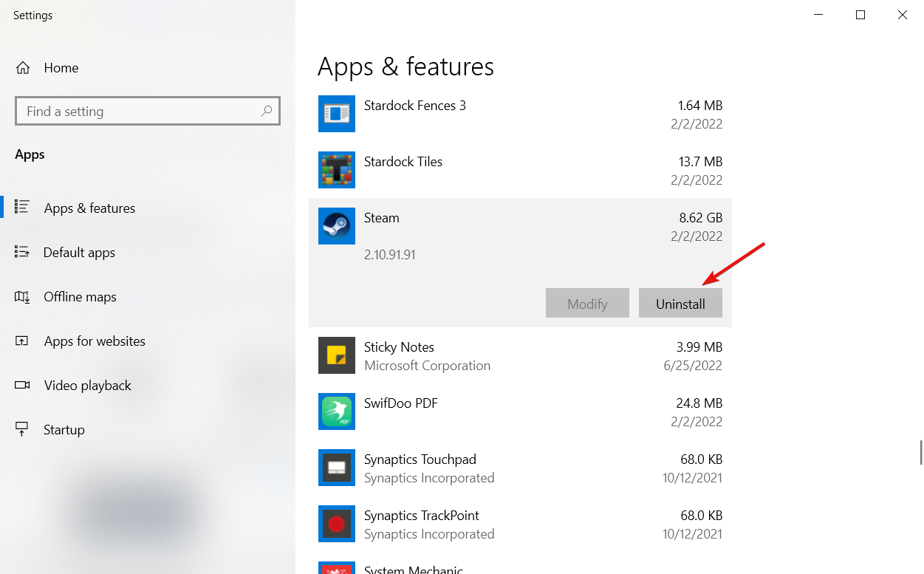This screenshot has height=574, width=924.
Task: Go to Offline maps settings
Action: coord(148,297)
